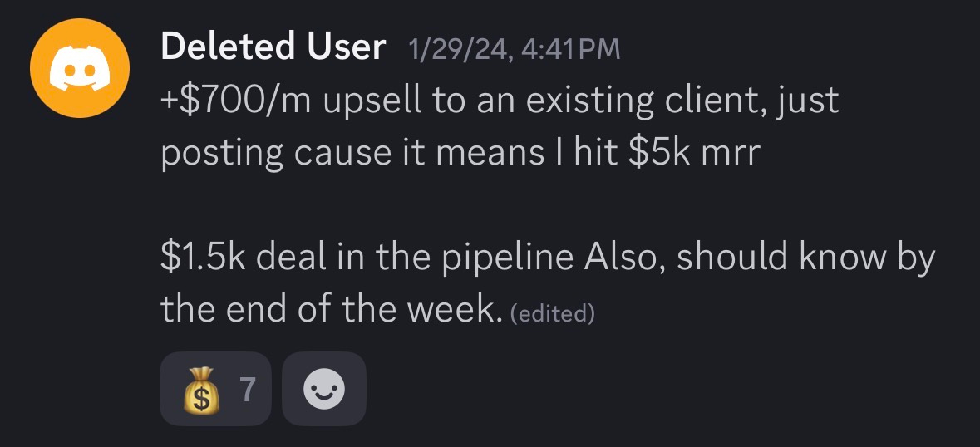Click the reaction count number 7
Screen dimensions: 980x447
pyautogui.click(x=247, y=389)
